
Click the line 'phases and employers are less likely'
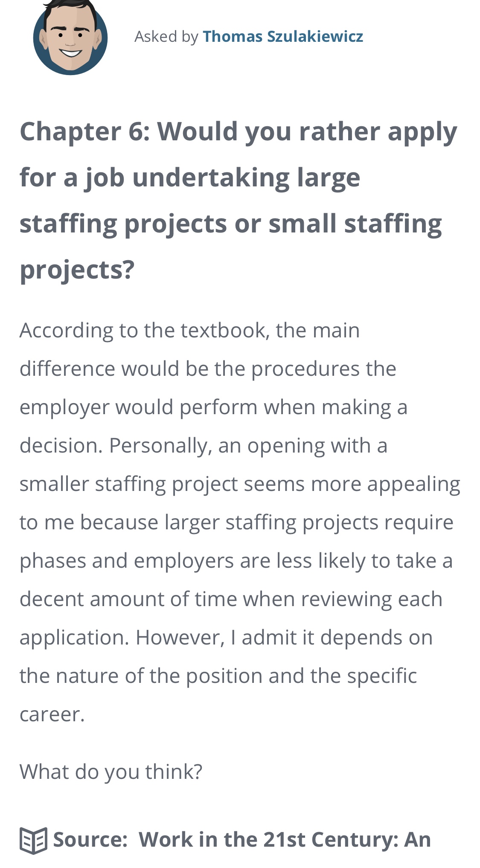point(236,561)
